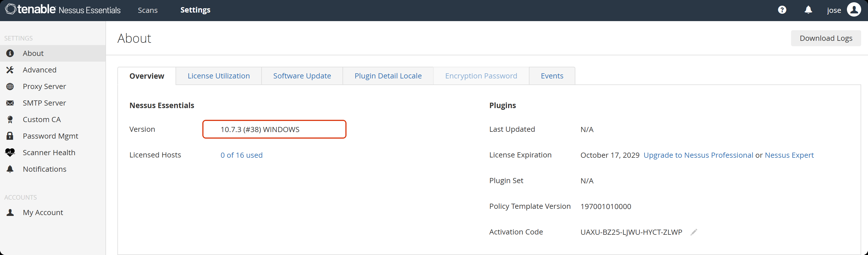
Task: Open the Plugin Detail Locale tab
Action: point(388,76)
